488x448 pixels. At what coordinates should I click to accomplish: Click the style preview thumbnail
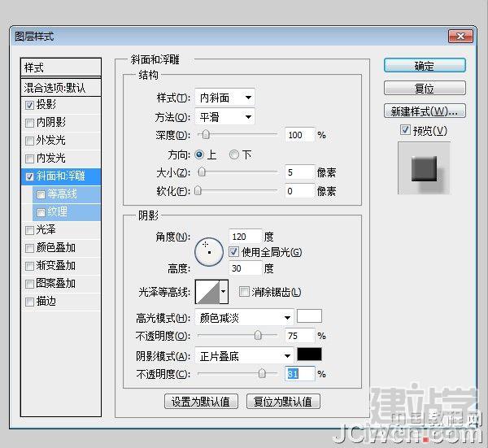tap(424, 168)
